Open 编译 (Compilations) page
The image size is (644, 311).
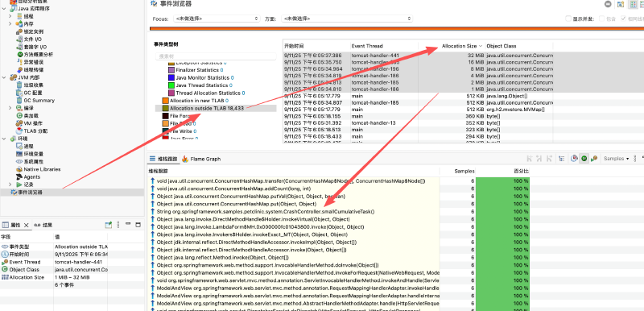(29, 108)
